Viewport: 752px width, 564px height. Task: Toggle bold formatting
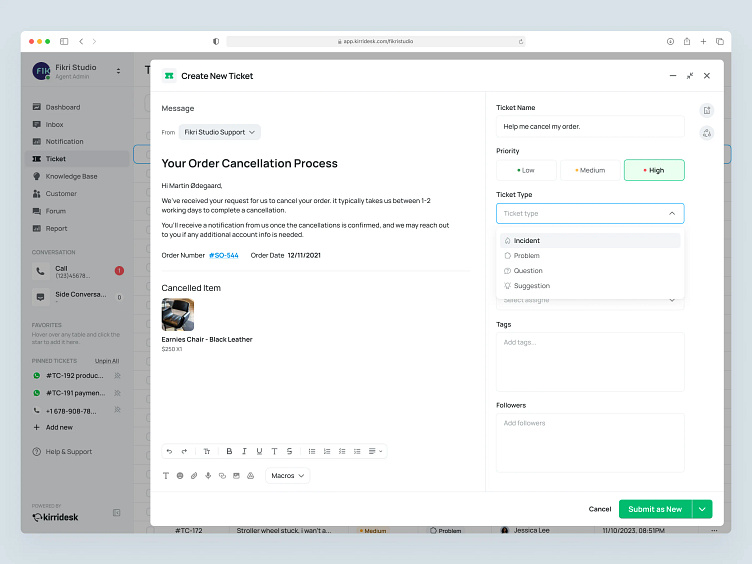point(229,451)
